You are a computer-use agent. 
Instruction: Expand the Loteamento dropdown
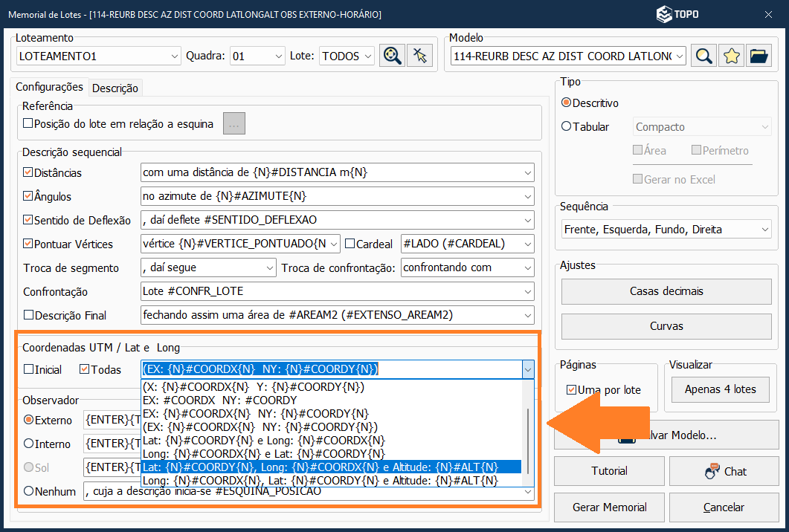pyautogui.click(x=175, y=56)
